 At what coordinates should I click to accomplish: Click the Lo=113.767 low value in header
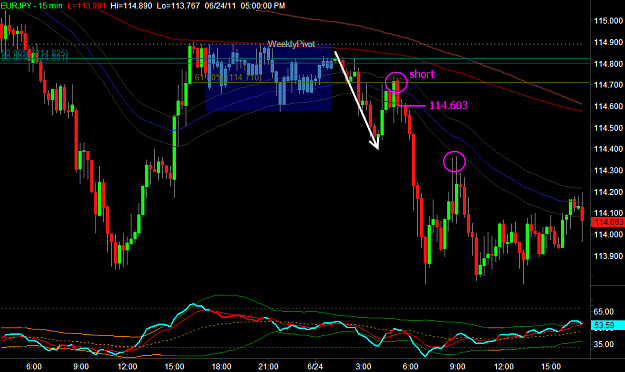click(x=178, y=6)
